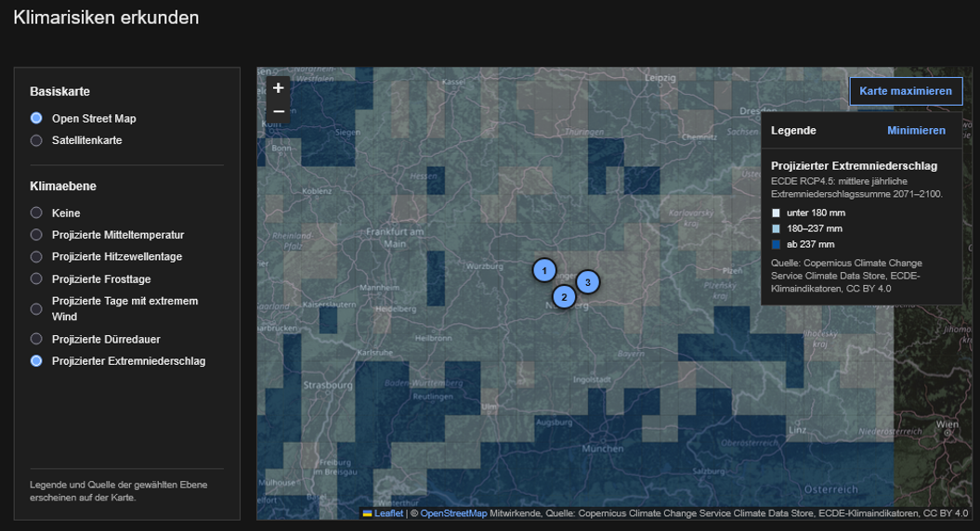Click the Karte maximieren button

tap(906, 91)
